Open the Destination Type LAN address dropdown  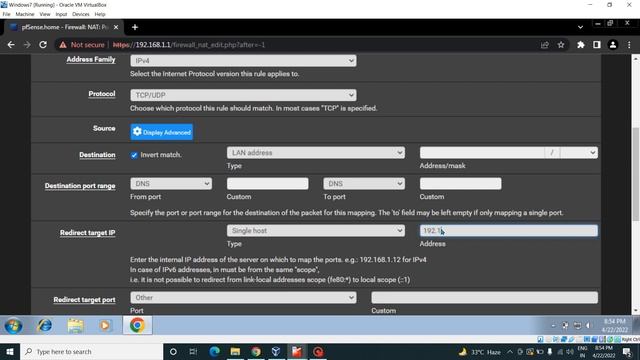tap(316, 153)
